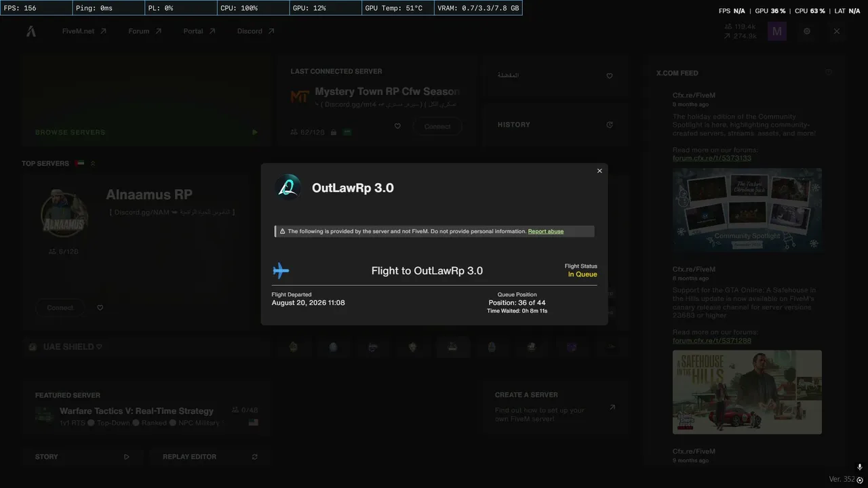This screenshot has height=488, width=868.
Task: Select the third top server icon
Action: (x=373, y=347)
